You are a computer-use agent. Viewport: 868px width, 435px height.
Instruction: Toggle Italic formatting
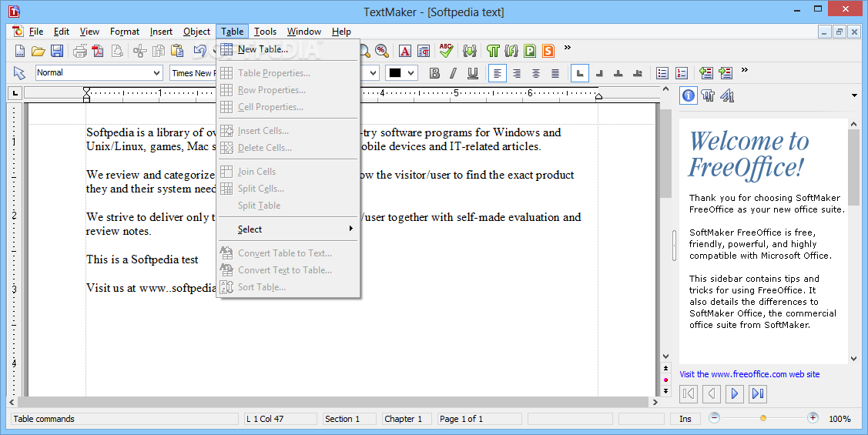point(454,73)
